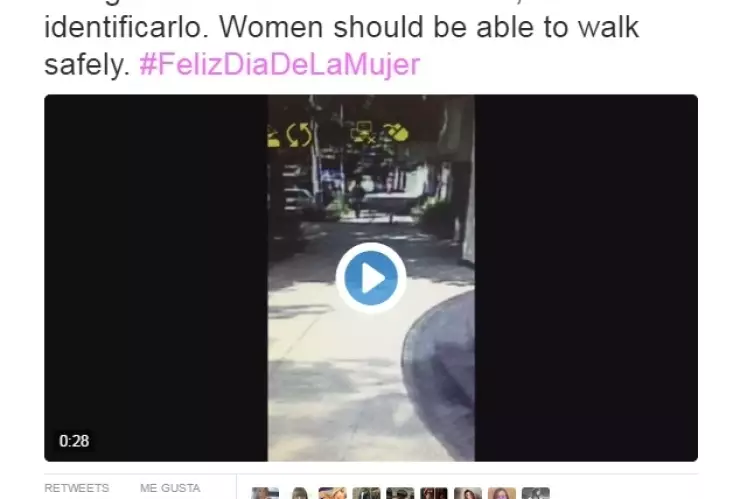Click the partially cut-off yellow icon at video's left edge
Image resolution: width=740 pixels, height=499 pixels.
[x=274, y=137]
